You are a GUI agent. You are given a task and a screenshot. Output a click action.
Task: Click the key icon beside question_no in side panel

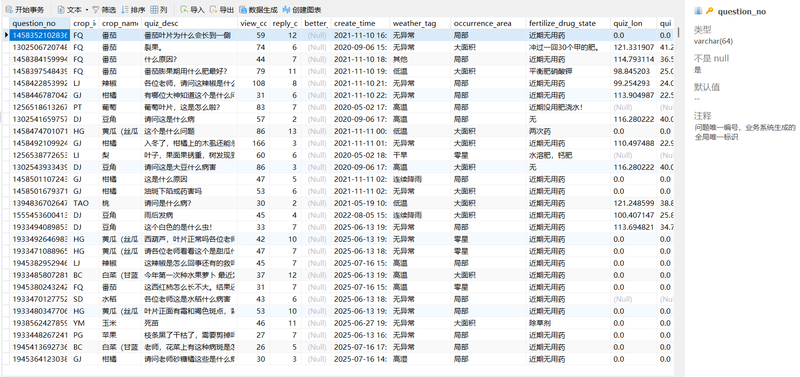(709, 11)
